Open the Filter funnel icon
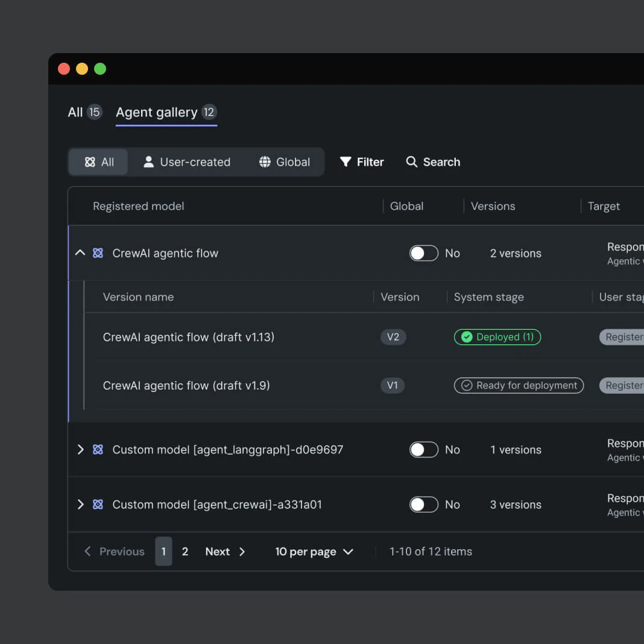The width and height of the screenshot is (644, 644). (345, 162)
